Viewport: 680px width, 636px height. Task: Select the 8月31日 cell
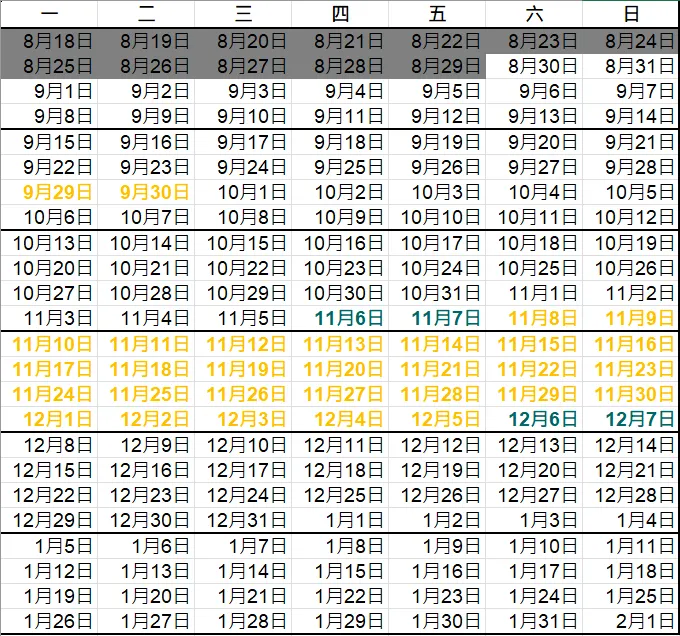(631, 66)
